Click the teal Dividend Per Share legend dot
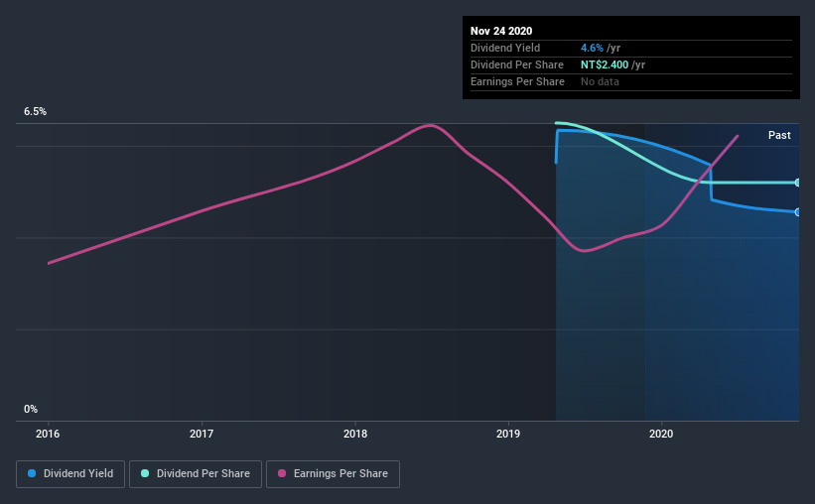The image size is (815, 504). tap(145, 473)
